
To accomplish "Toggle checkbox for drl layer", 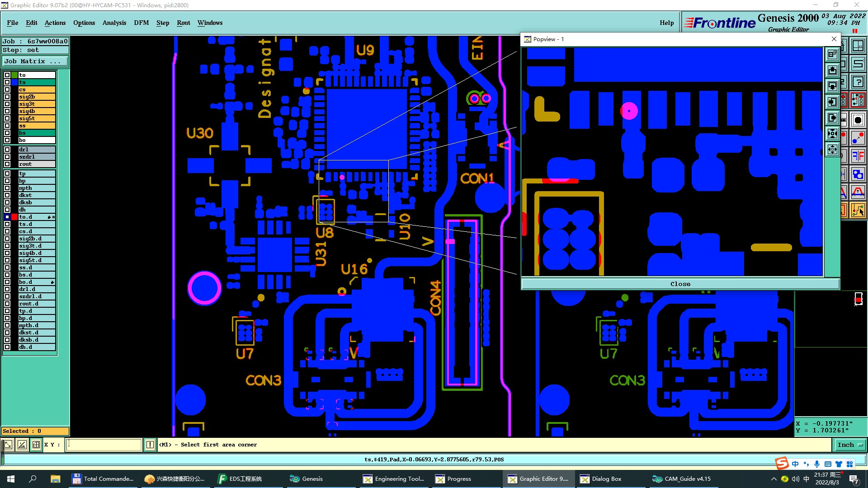I will click(x=7, y=150).
